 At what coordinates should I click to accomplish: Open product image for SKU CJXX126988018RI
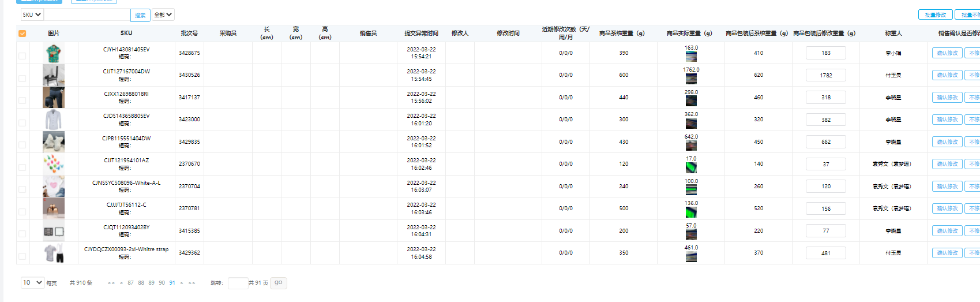54,98
